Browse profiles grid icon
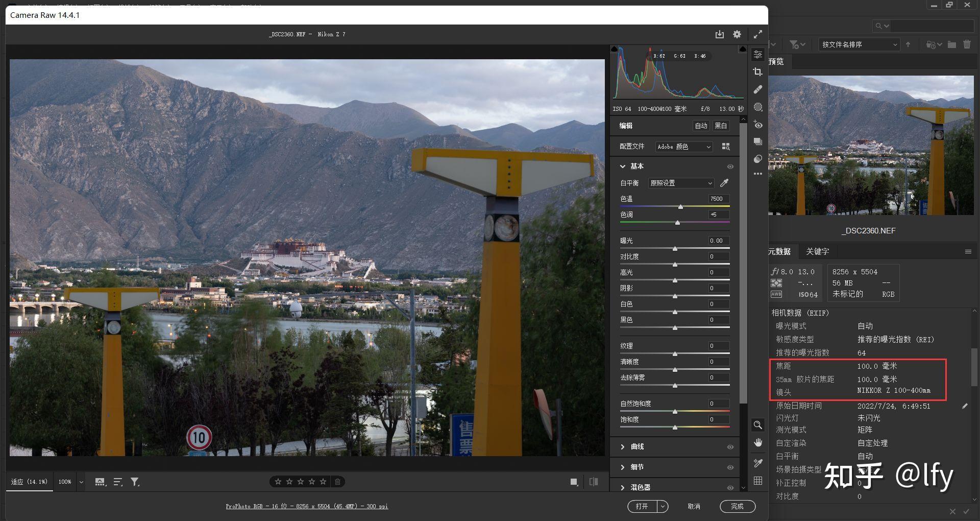 [726, 147]
